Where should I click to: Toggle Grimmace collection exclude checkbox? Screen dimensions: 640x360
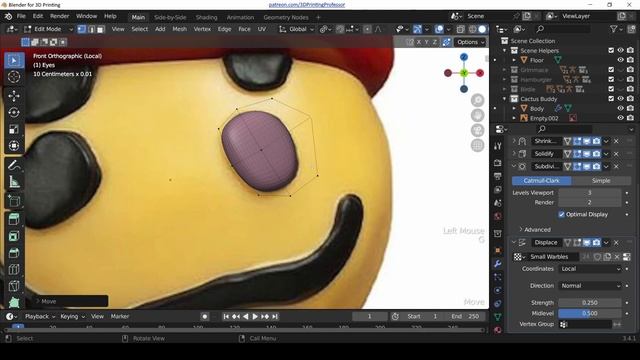tap(611, 70)
